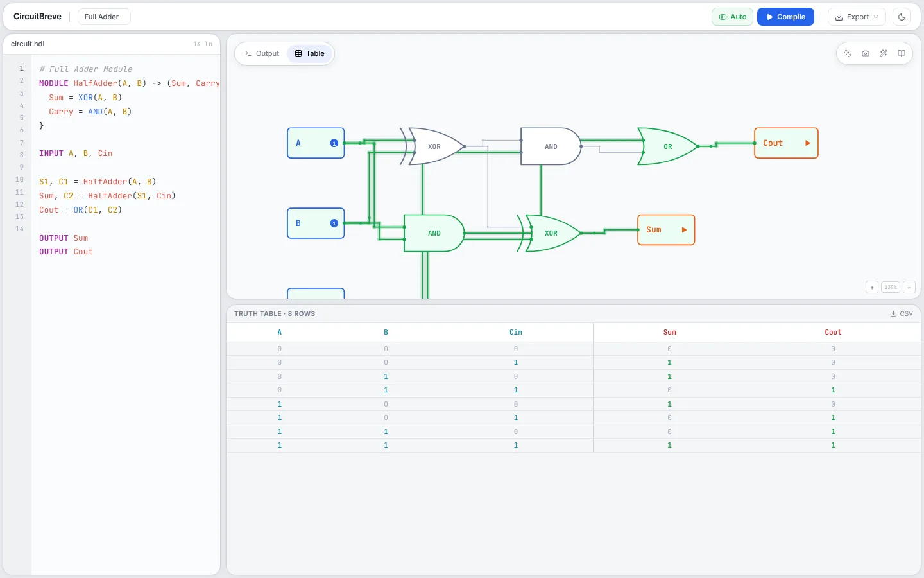Place cursor on 'Cout = OR(C1, C2)' code line

80,210
